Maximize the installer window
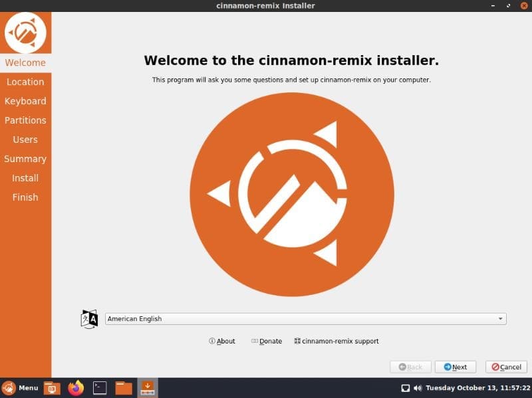 508,6
